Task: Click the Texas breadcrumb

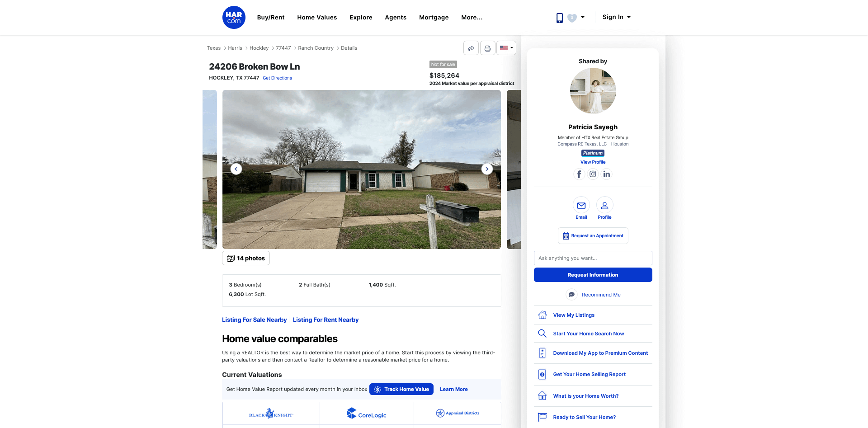Action: click(214, 48)
